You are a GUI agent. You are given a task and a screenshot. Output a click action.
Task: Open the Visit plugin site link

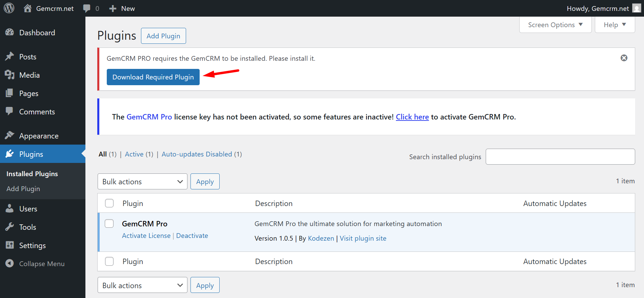pyautogui.click(x=363, y=238)
